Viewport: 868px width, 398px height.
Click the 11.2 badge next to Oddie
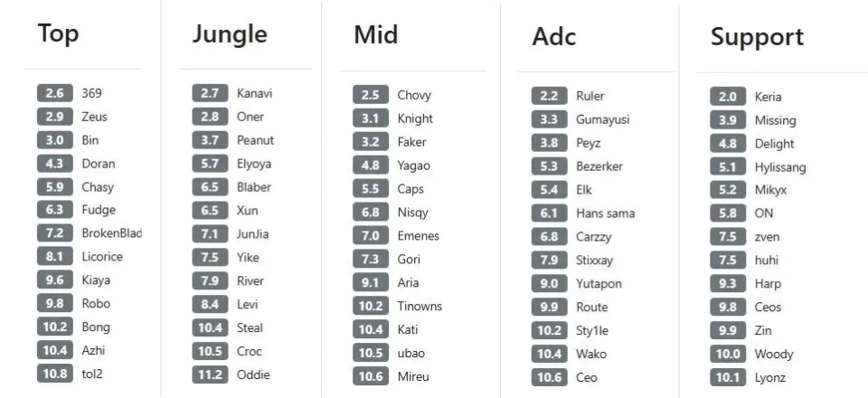209,374
